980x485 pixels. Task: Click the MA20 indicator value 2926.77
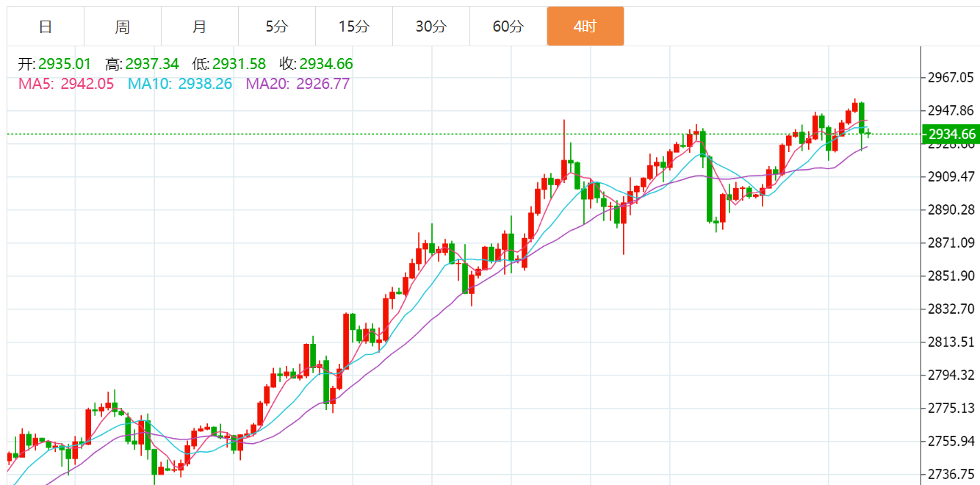[x=323, y=84]
